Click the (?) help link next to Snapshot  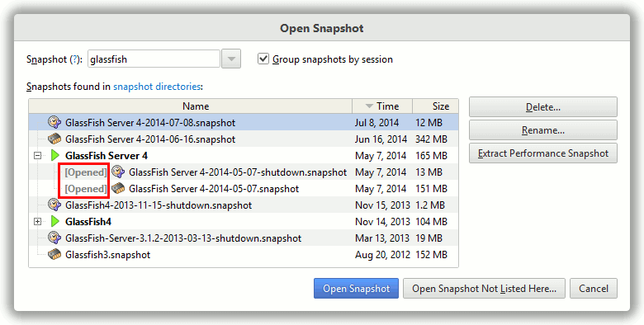[75, 59]
